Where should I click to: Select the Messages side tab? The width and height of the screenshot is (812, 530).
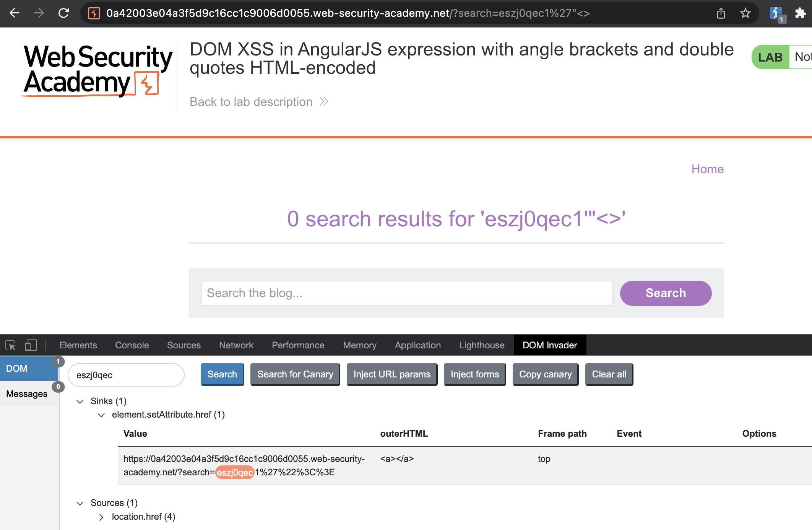[27, 394]
